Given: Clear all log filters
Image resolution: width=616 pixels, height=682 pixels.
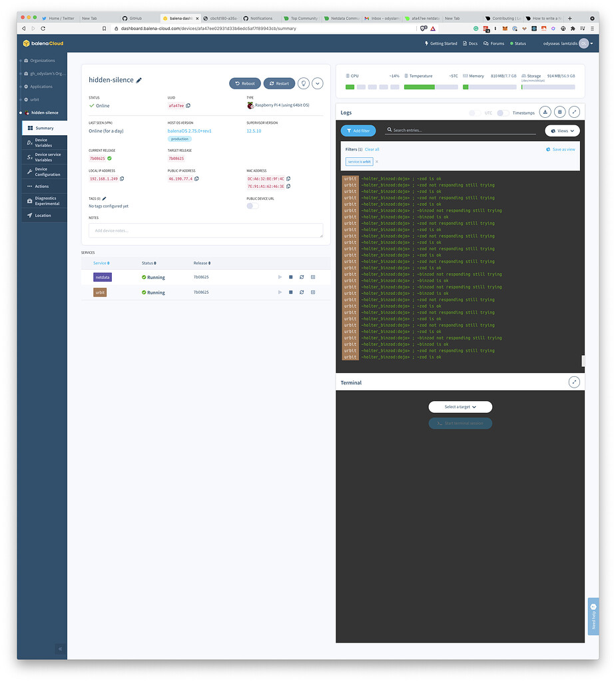Looking at the screenshot, I should [372, 149].
